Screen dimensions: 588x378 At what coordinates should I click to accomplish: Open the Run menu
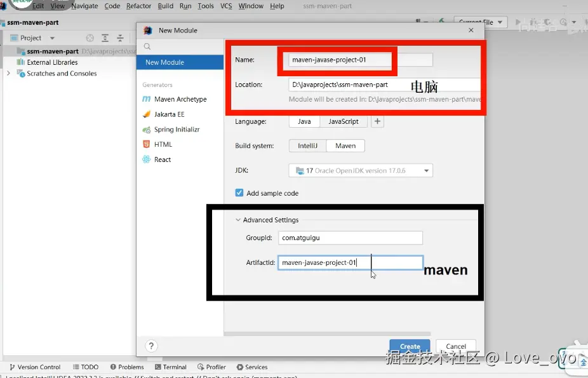[185, 6]
